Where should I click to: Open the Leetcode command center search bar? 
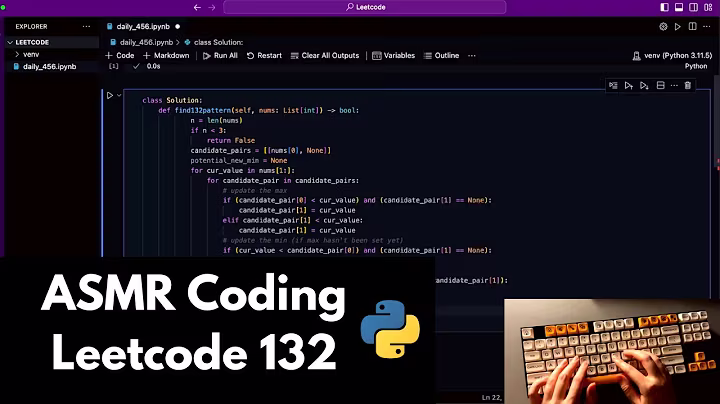click(x=365, y=7)
